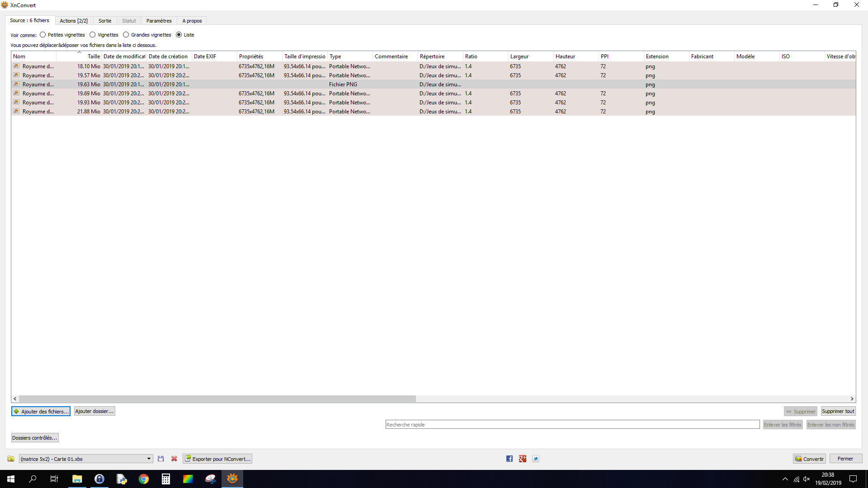Expand the script preset dropdown
Image resolution: width=868 pixels, height=488 pixels.
click(x=149, y=459)
